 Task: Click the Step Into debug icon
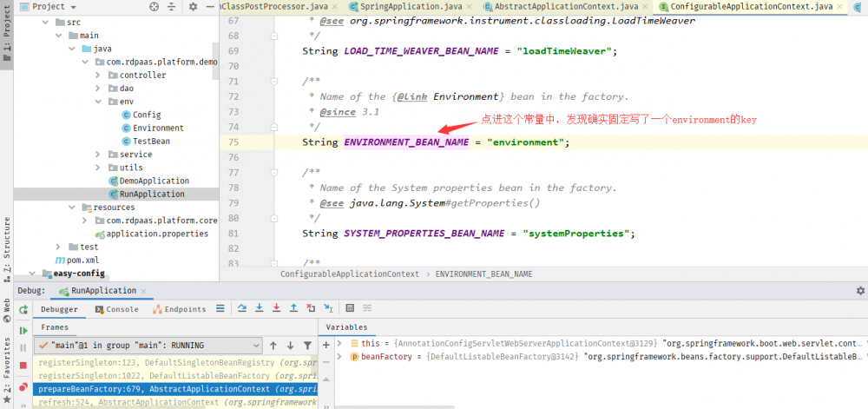tap(260, 308)
